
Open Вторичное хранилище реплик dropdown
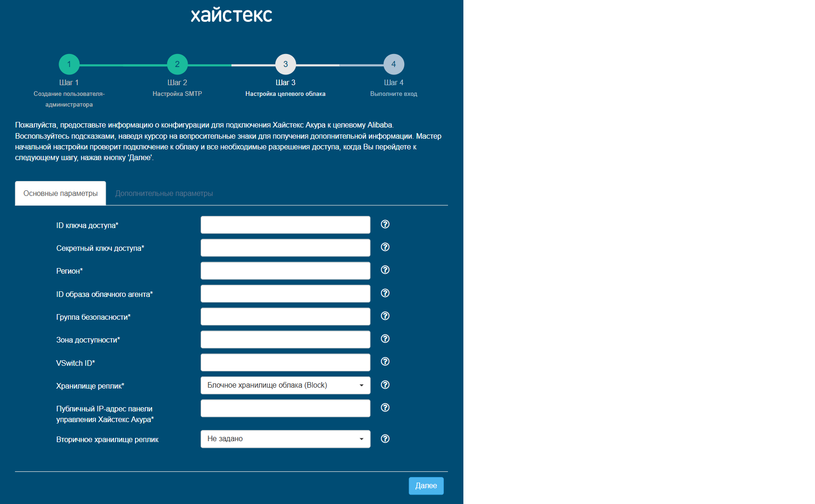click(285, 439)
